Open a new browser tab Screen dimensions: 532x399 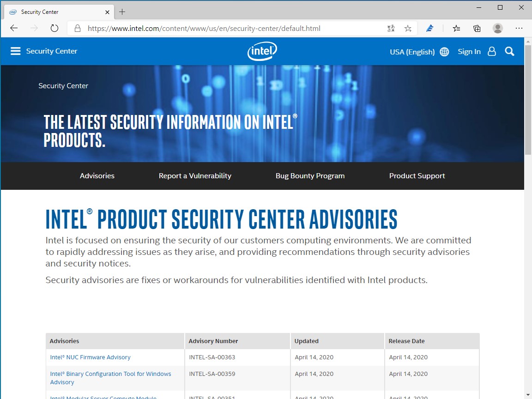point(122,12)
